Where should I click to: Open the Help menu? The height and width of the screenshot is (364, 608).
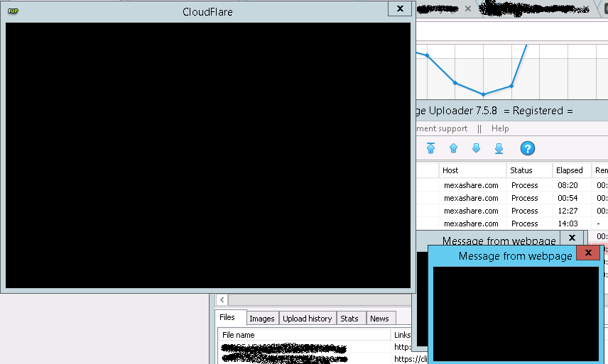point(500,128)
